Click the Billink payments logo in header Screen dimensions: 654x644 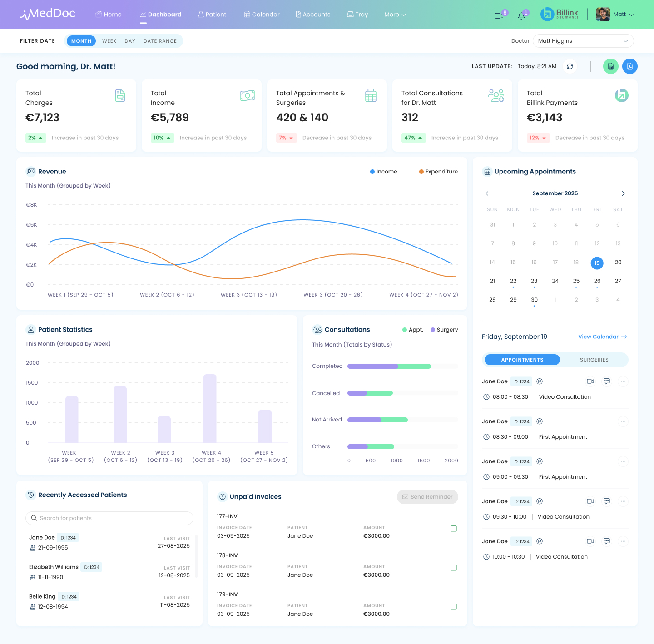tap(560, 14)
